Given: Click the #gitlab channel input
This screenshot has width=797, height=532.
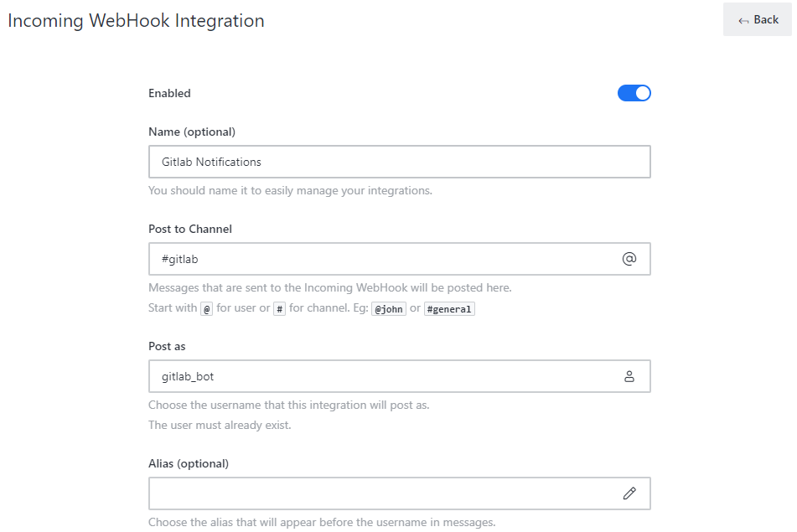Looking at the screenshot, I should 377,259.
